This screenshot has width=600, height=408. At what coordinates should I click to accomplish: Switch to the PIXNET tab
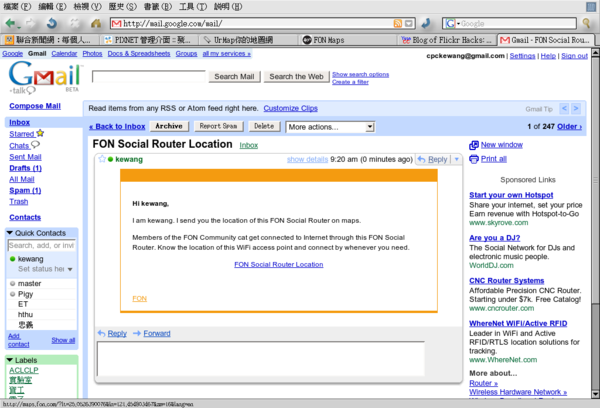(x=149, y=40)
